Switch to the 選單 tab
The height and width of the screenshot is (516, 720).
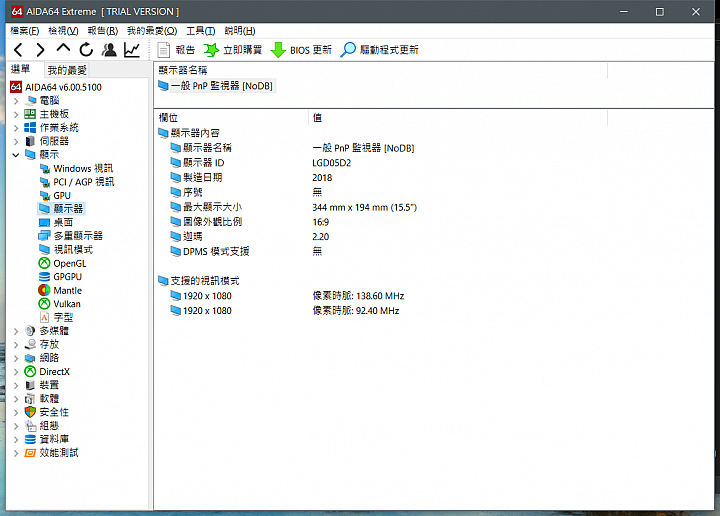[20, 69]
